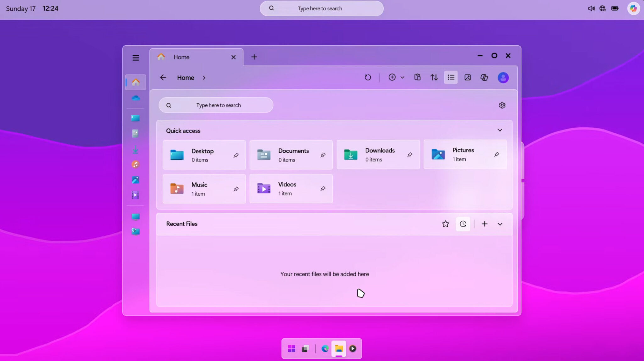This screenshot has width=644, height=361.
Task: Collapse the Recent Files section
Action: coord(500,224)
